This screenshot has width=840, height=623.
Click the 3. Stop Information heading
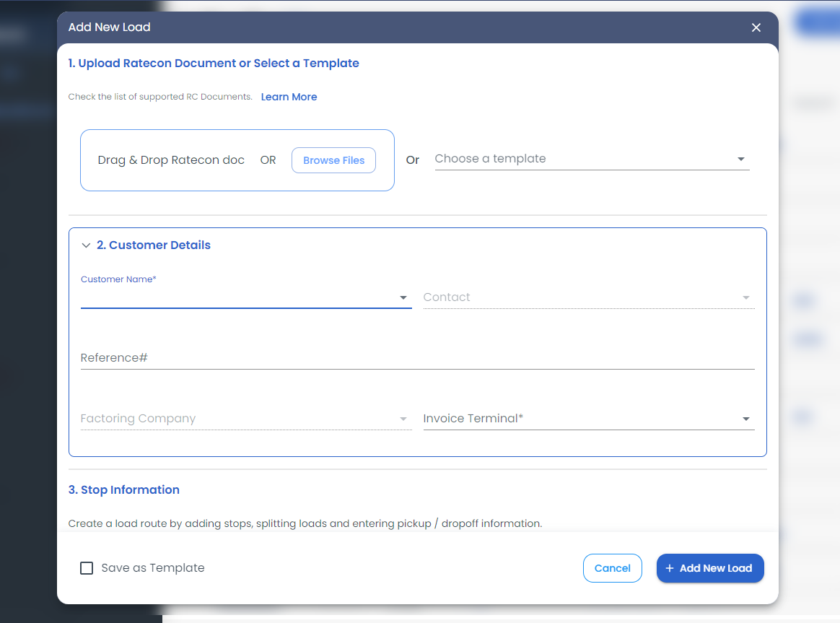click(123, 489)
